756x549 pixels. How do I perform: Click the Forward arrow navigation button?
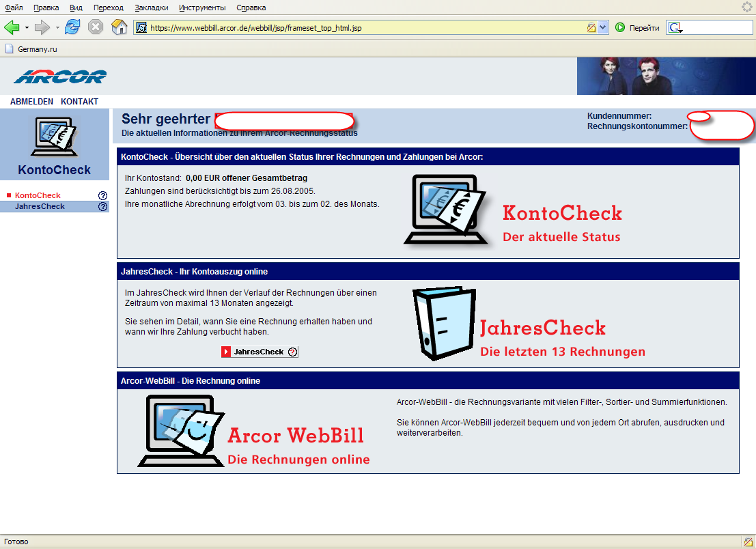point(42,27)
